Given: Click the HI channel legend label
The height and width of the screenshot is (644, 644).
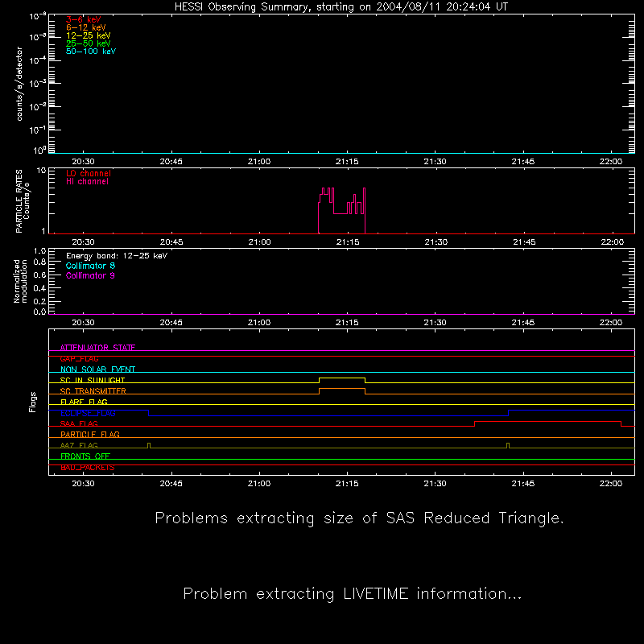Looking at the screenshot, I should [x=87, y=182].
